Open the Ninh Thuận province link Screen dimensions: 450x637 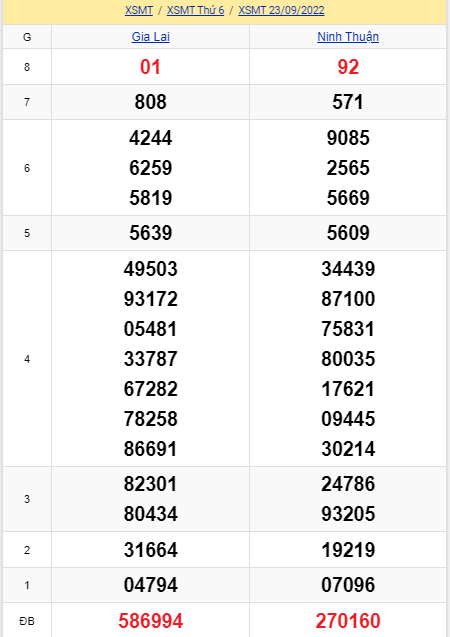[x=348, y=37]
